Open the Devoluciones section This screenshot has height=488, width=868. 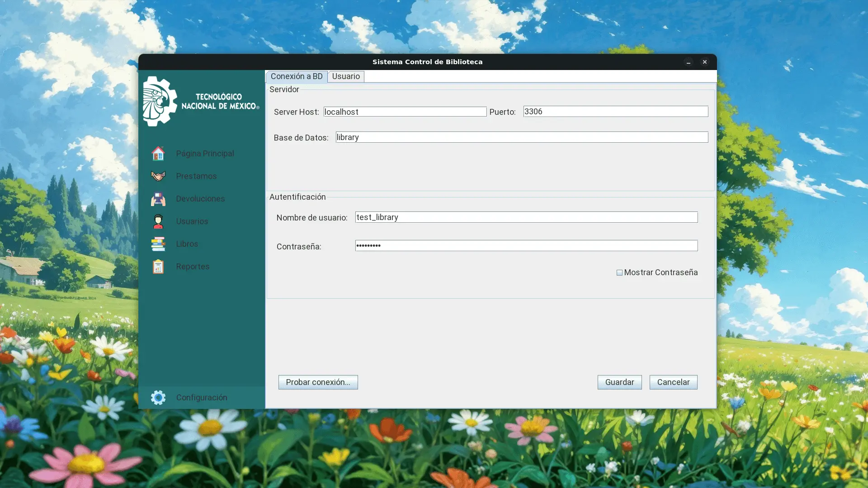pyautogui.click(x=202, y=198)
